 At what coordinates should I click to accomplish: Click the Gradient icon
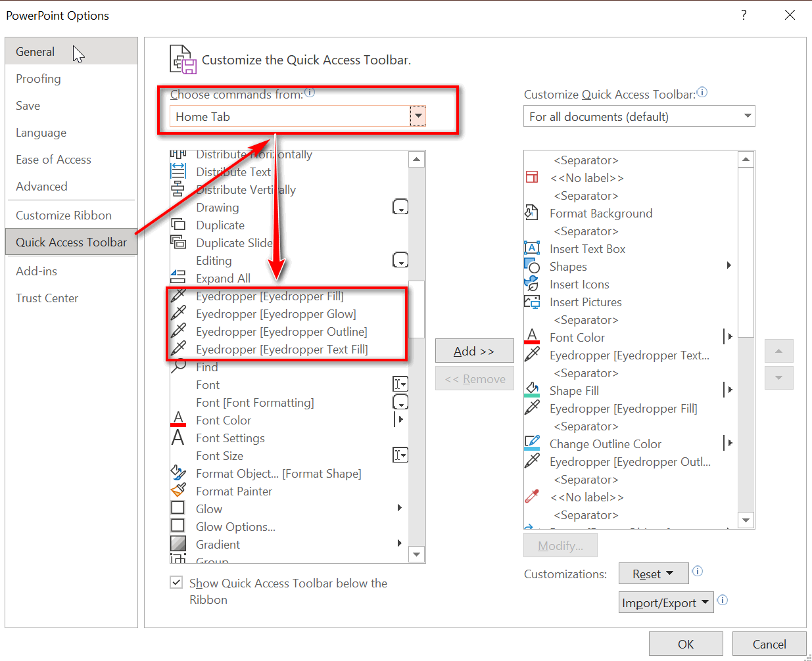[178, 543]
